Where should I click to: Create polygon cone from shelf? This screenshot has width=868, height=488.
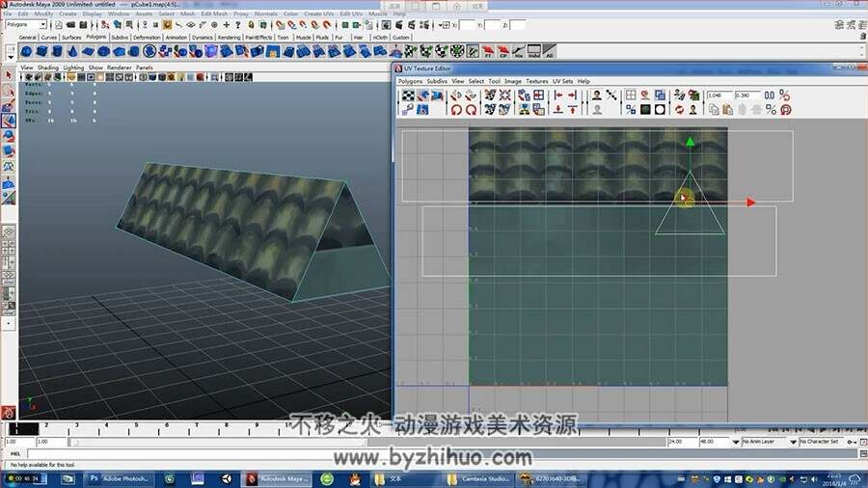(72, 51)
